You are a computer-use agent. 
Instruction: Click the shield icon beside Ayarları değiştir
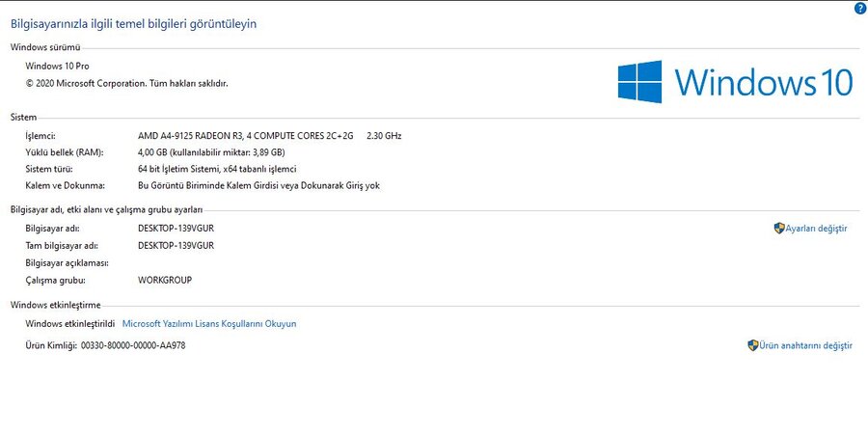779,228
